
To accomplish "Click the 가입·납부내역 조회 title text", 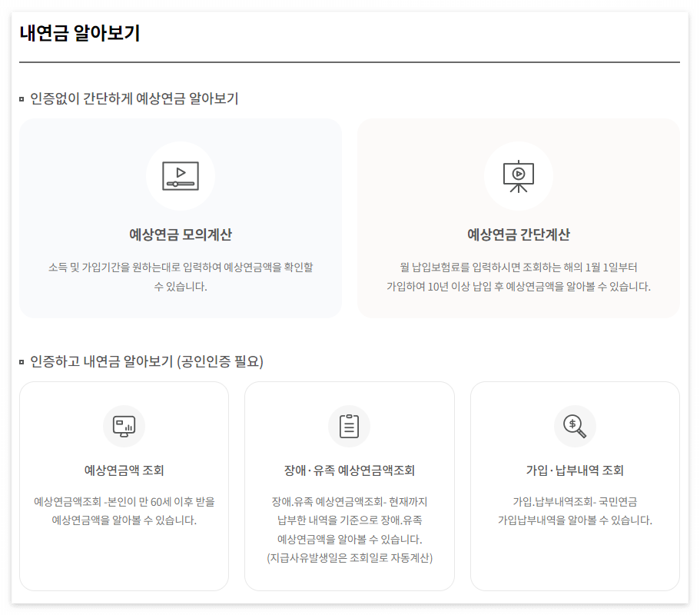I will point(575,468).
